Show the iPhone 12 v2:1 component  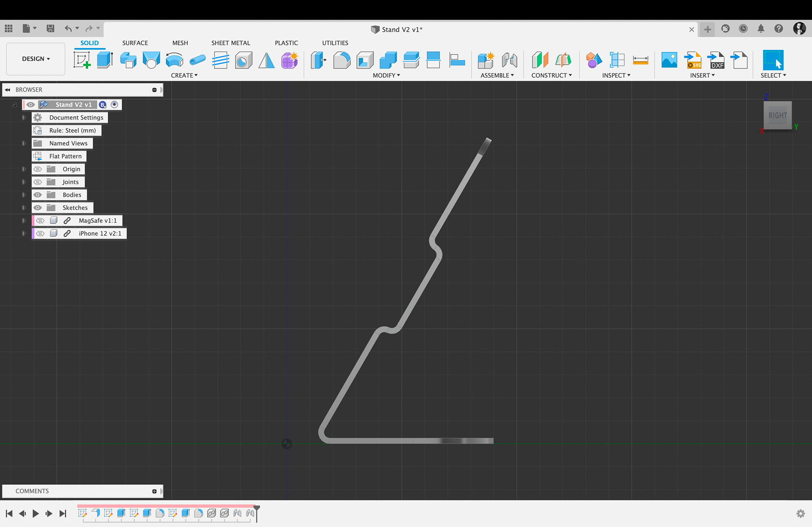pyautogui.click(x=40, y=234)
